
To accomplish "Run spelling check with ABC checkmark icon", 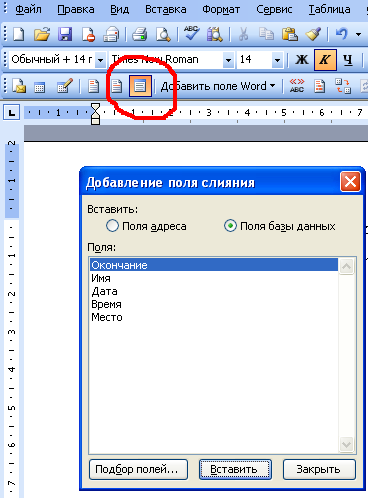I will [x=192, y=33].
